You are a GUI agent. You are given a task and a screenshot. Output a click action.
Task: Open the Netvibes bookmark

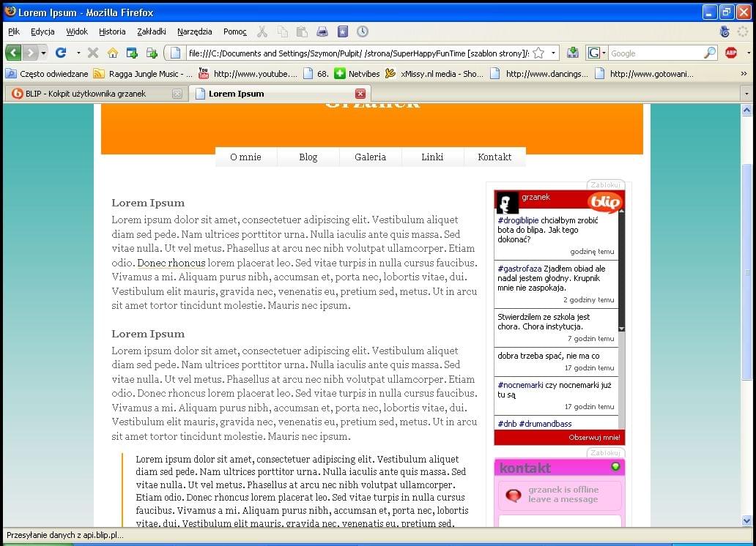coord(357,74)
